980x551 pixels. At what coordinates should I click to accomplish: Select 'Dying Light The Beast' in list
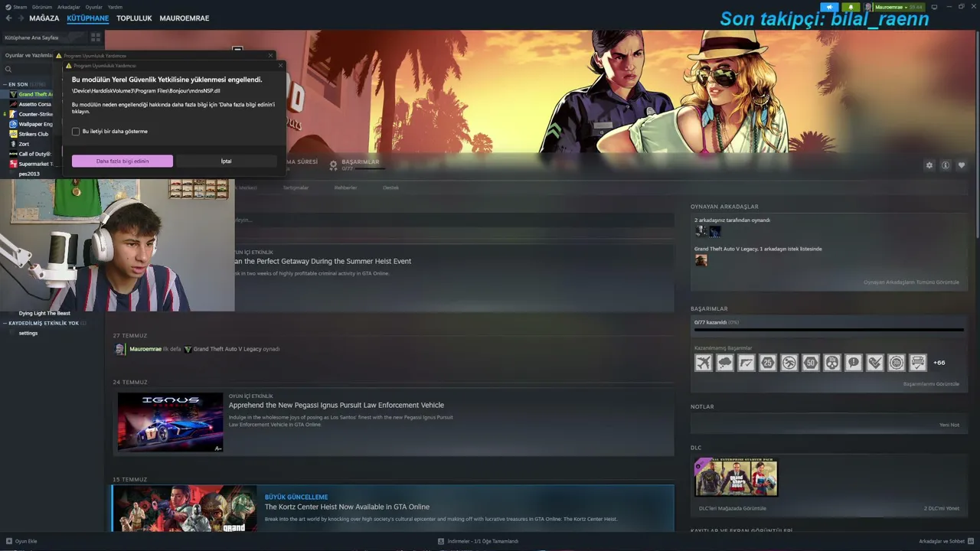44,313
